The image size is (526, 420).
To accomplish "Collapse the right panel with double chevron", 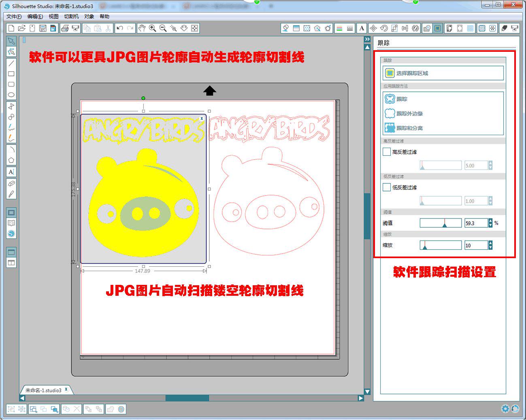I will coord(367,39).
